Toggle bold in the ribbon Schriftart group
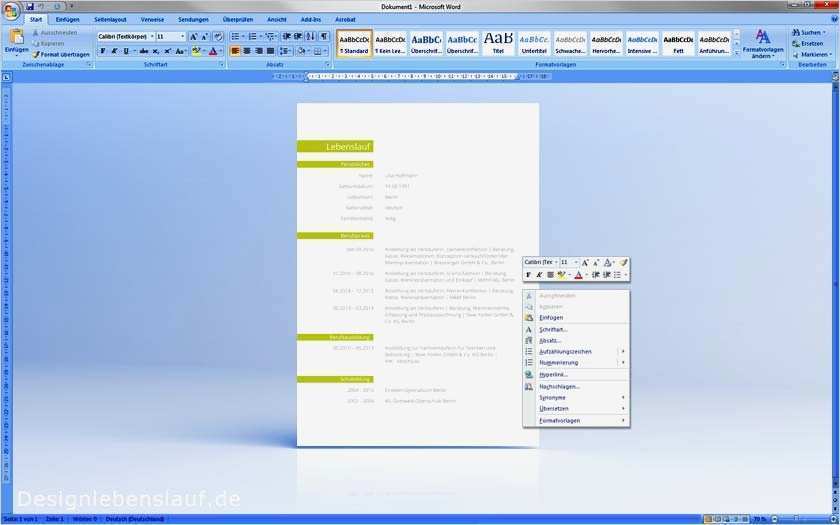Viewport: 840px width, 525px height. [x=103, y=51]
